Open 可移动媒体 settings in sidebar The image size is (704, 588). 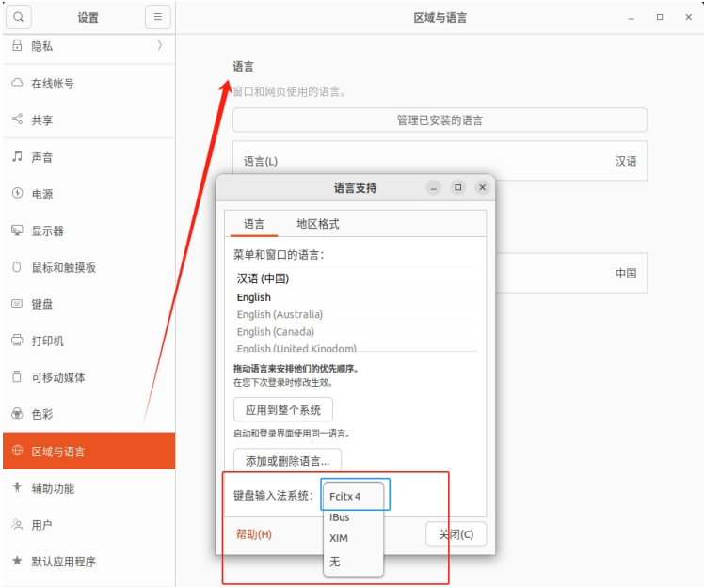pyautogui.click(x=88, y=377)
